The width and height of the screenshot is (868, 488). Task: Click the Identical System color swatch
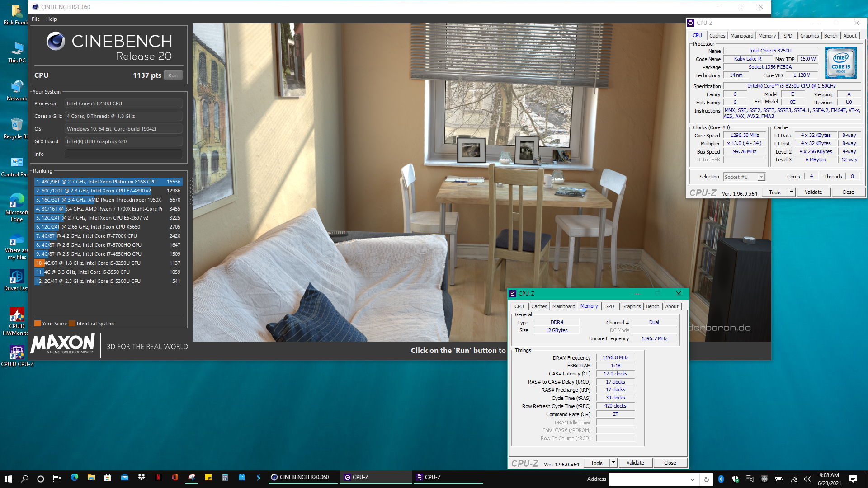[72, 324]
